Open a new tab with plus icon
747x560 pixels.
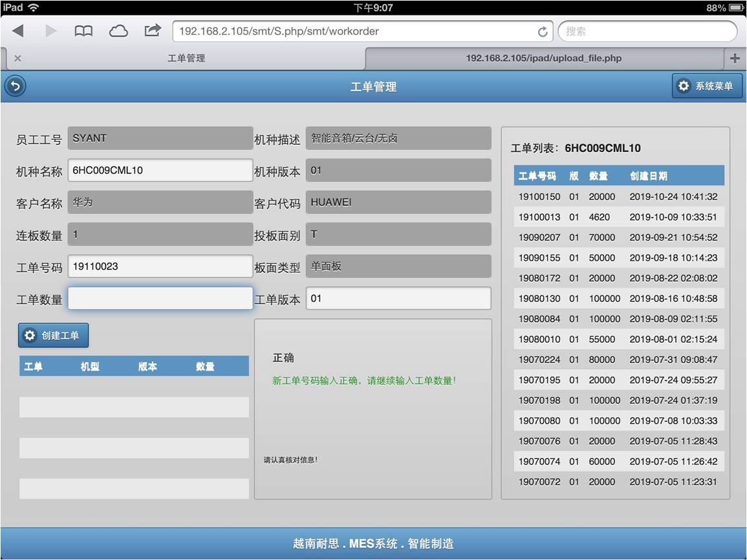pos(735,58)
